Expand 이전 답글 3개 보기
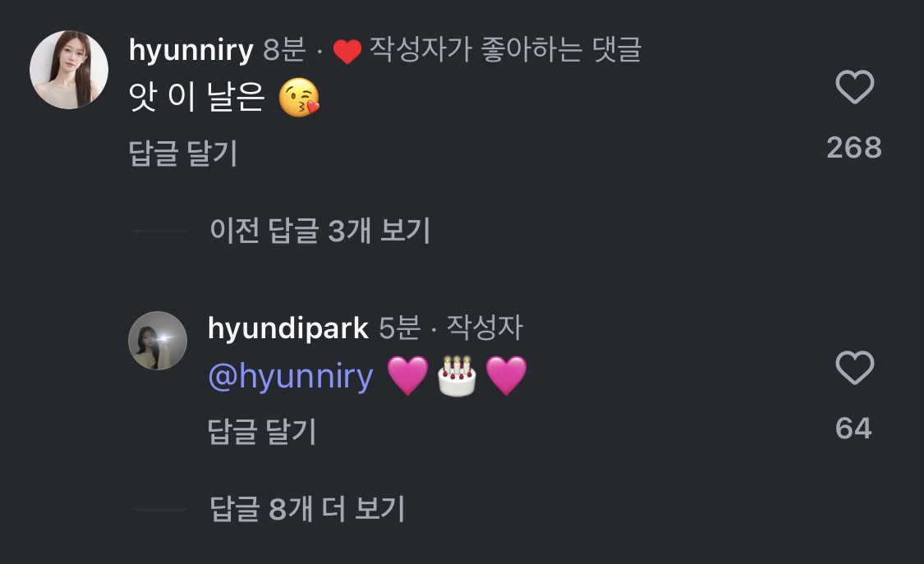This screenshot has height=564, width=924. pyautogui.click(x=320, y=230)
